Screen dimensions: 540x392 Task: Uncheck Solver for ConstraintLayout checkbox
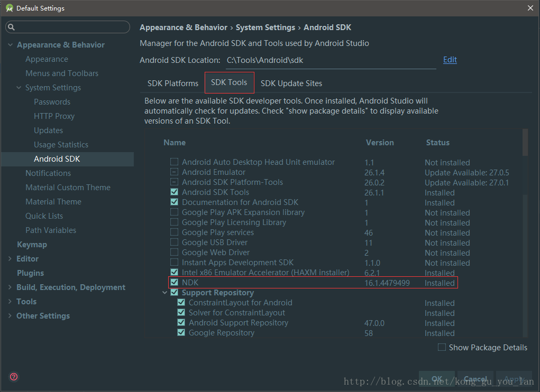pos(181,312)
